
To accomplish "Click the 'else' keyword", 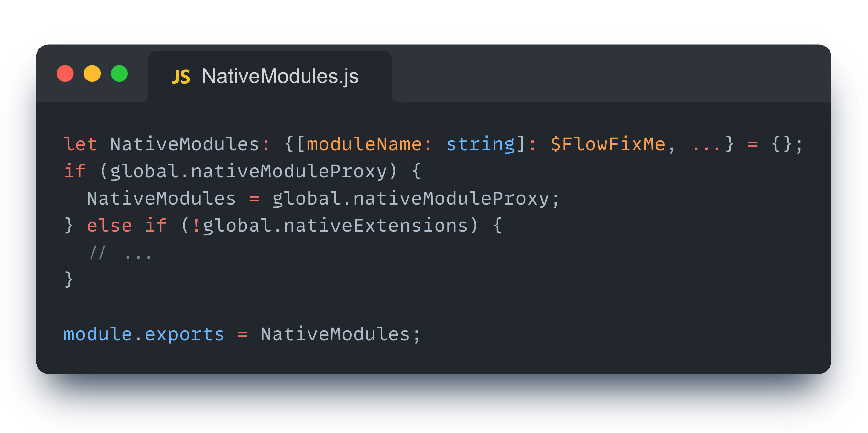I will pos(109,226).
